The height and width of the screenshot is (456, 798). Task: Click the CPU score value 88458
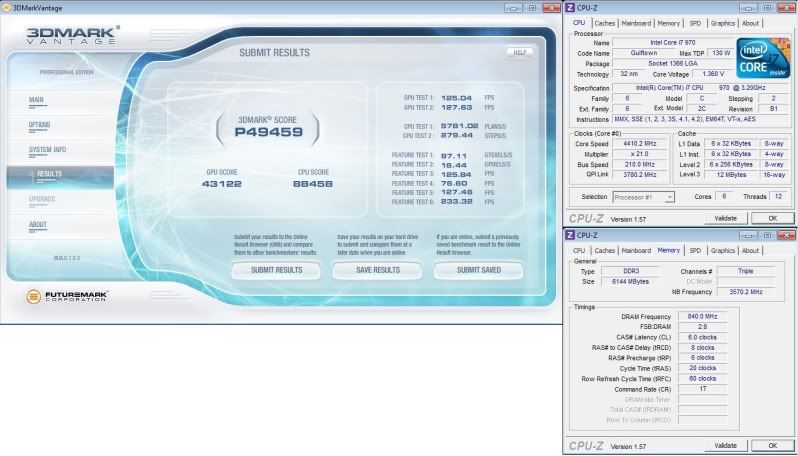pos(313,184)
